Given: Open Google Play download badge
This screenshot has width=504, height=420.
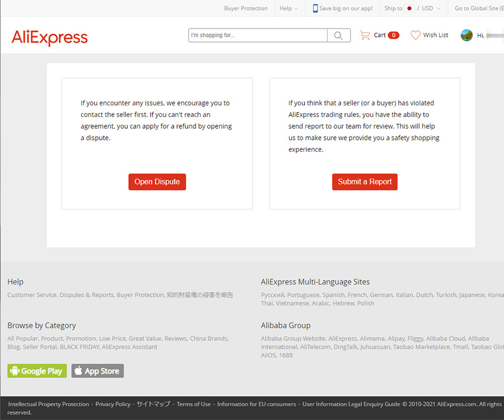Looking at the screenshot, I should pyautogui.click(x=37, y=371).
